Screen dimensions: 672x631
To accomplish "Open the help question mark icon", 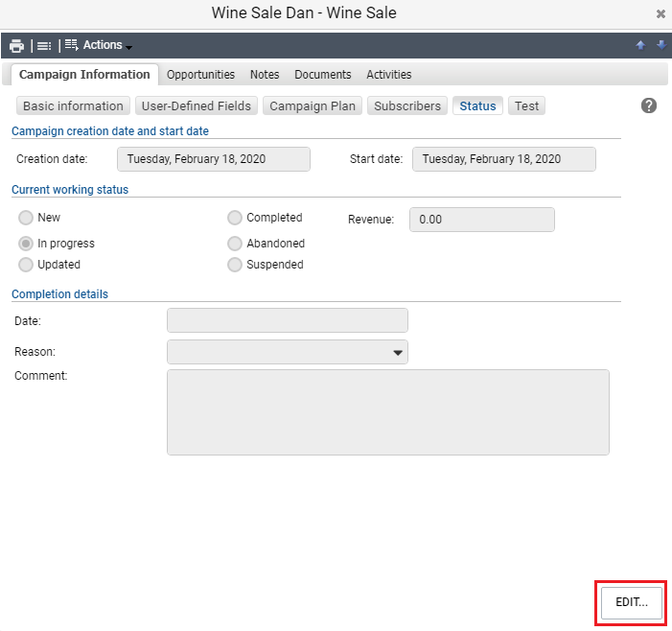I will tap(649, 105).
